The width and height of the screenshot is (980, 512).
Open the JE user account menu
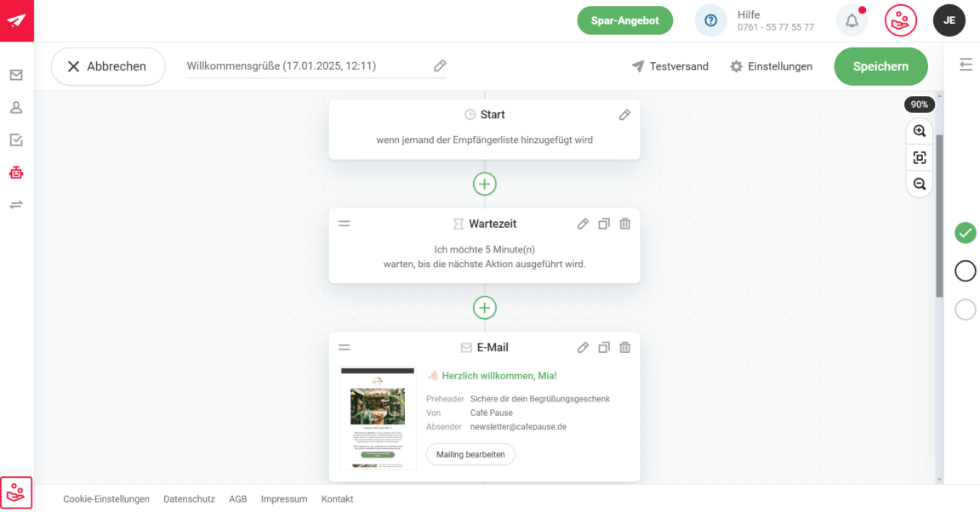click(x=949, y=20)
